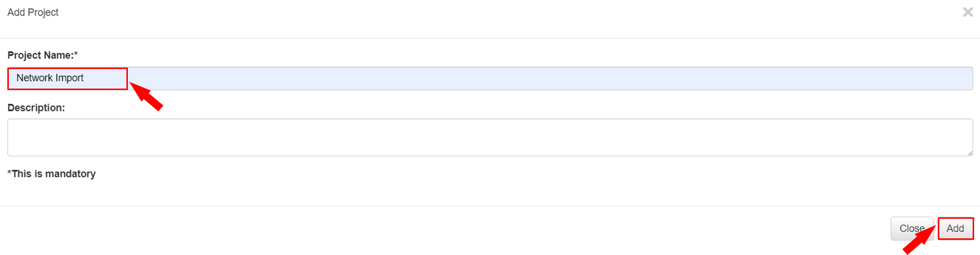
Task: Close the Add Project dialog with X
Action: pos(967,12)
